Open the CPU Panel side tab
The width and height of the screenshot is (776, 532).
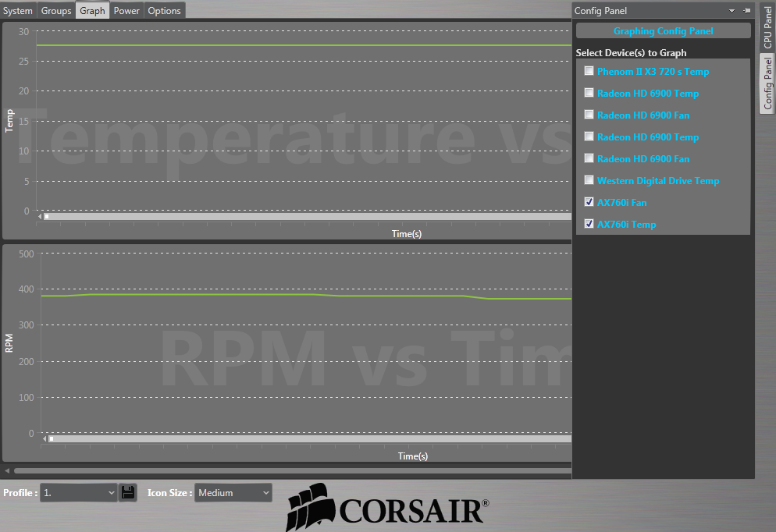tap(767, 27)
